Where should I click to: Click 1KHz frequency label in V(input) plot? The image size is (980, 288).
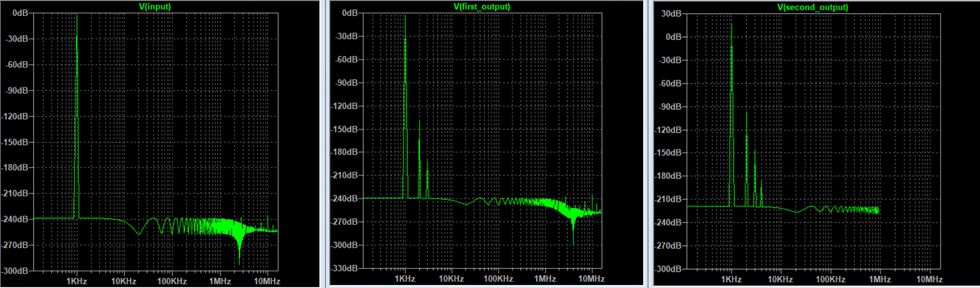coord(77,281)
